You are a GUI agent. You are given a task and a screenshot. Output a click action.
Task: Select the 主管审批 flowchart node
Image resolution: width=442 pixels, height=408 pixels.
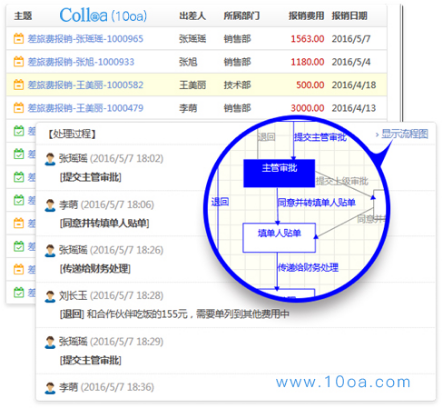click(279, 173)
